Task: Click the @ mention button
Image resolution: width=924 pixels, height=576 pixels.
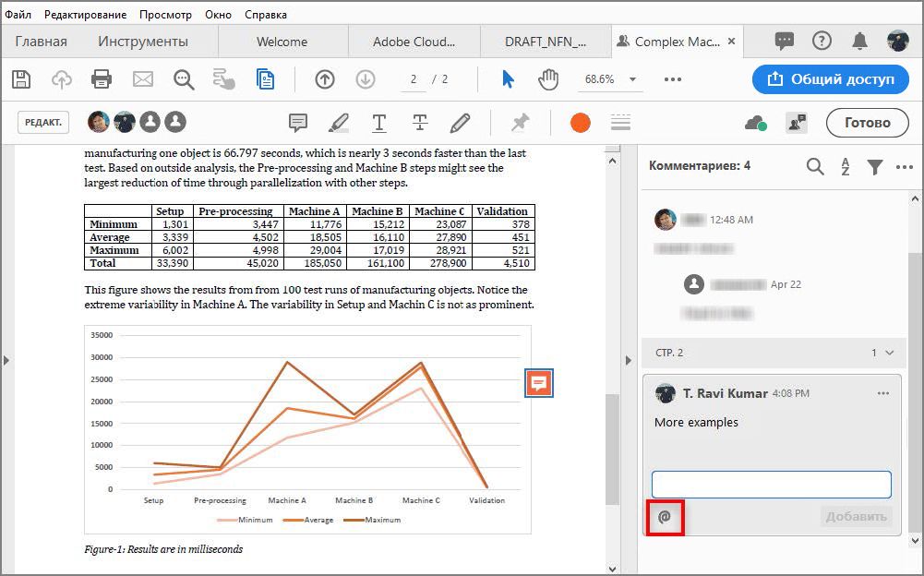Action: 665,517
